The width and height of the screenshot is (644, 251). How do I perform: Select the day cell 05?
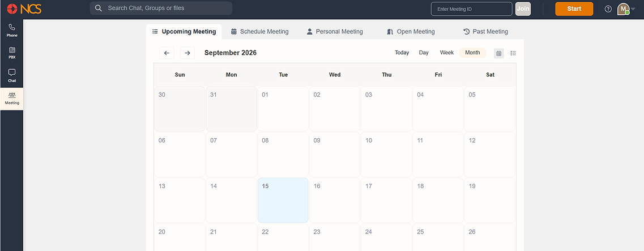[490, 109]
